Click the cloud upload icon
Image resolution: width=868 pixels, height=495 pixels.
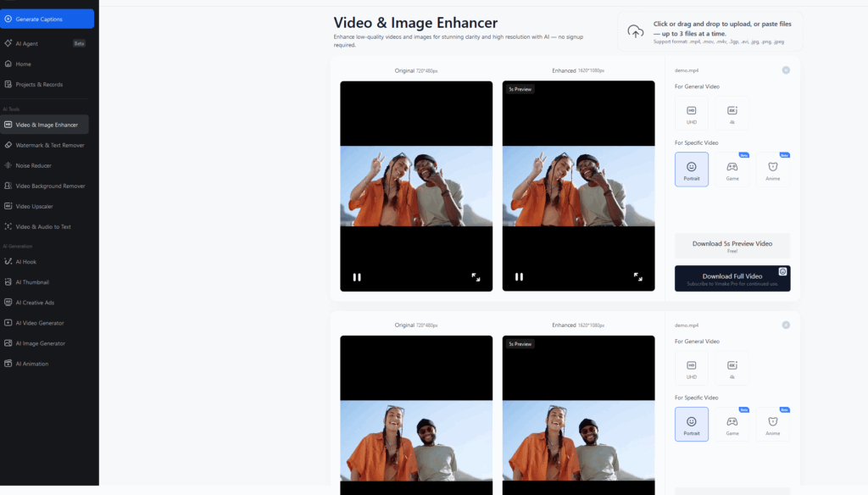(636, 31)
